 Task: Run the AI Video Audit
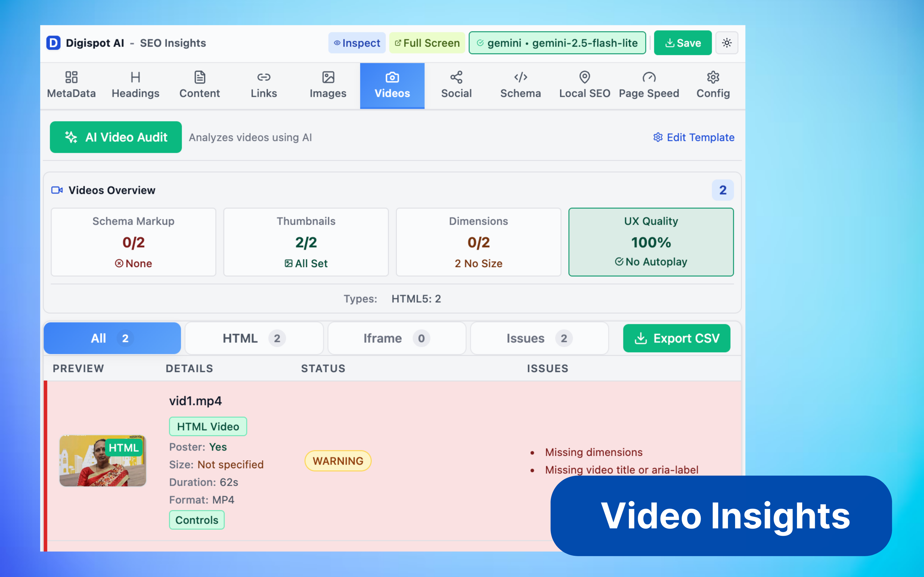(115, 137)
